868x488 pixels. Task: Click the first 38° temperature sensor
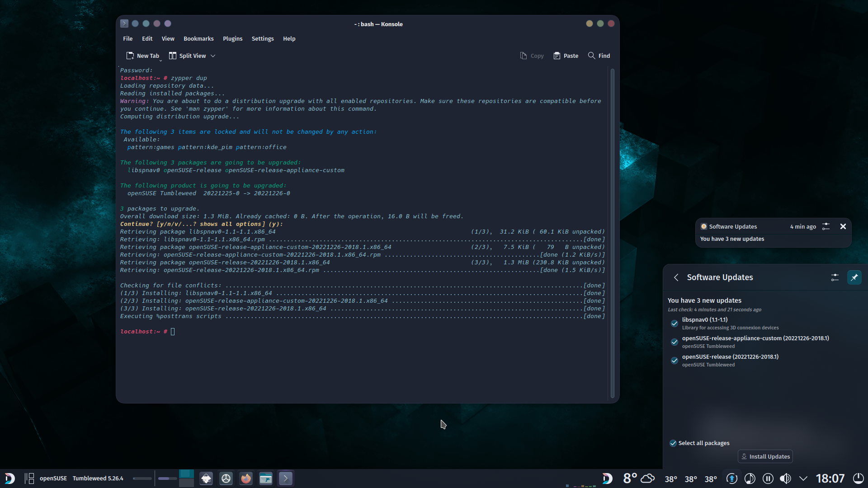671,479
